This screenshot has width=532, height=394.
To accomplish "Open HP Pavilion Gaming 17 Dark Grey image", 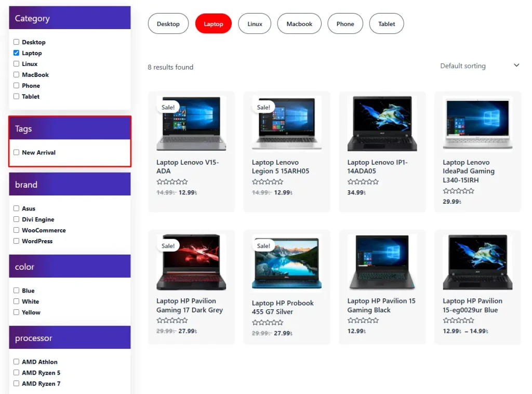I will (191, 262).
